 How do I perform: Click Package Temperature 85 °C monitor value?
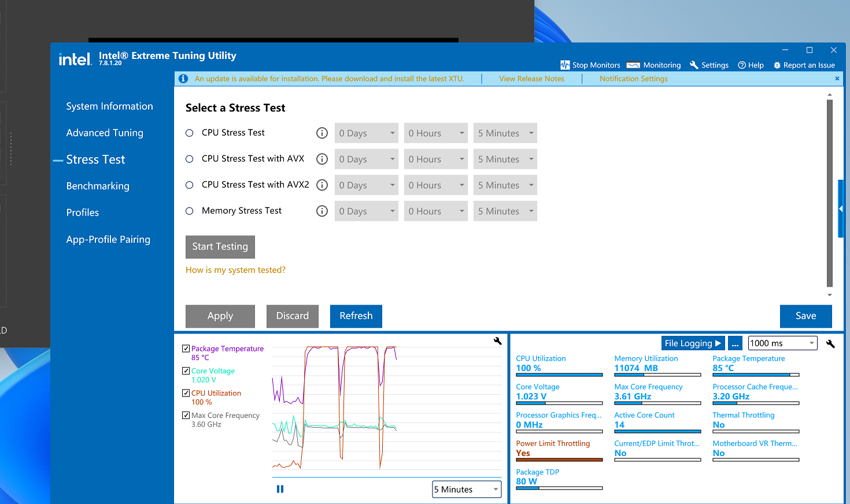723,368
